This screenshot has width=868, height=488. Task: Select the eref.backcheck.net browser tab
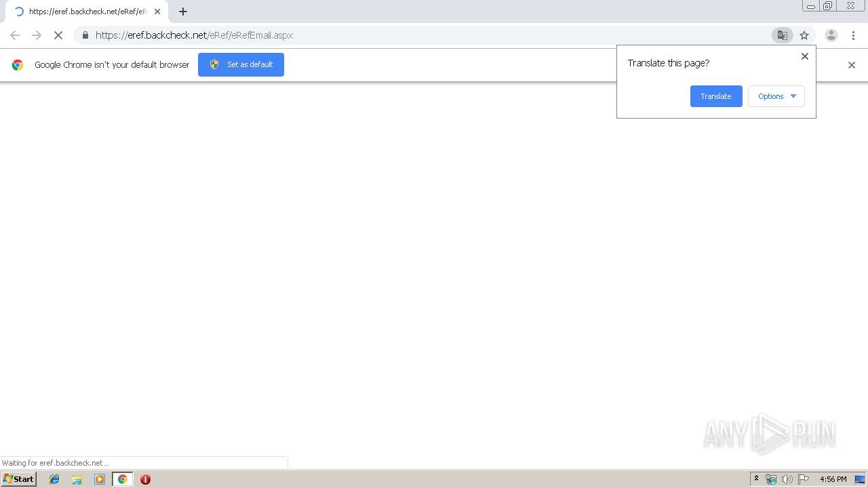pyautogui.click(x=87, y=12)
